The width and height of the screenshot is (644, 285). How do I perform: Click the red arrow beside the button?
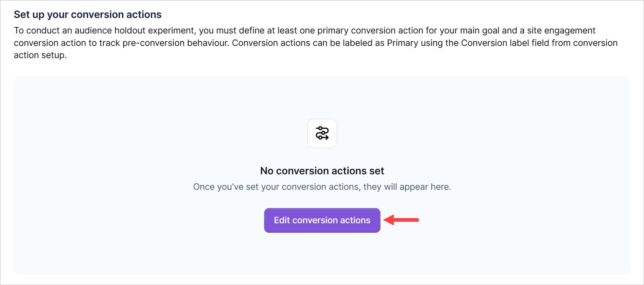401,220
